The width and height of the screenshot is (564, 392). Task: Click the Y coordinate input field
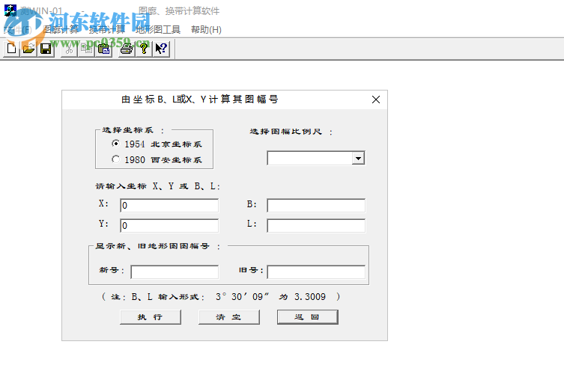tap(169, 226)
